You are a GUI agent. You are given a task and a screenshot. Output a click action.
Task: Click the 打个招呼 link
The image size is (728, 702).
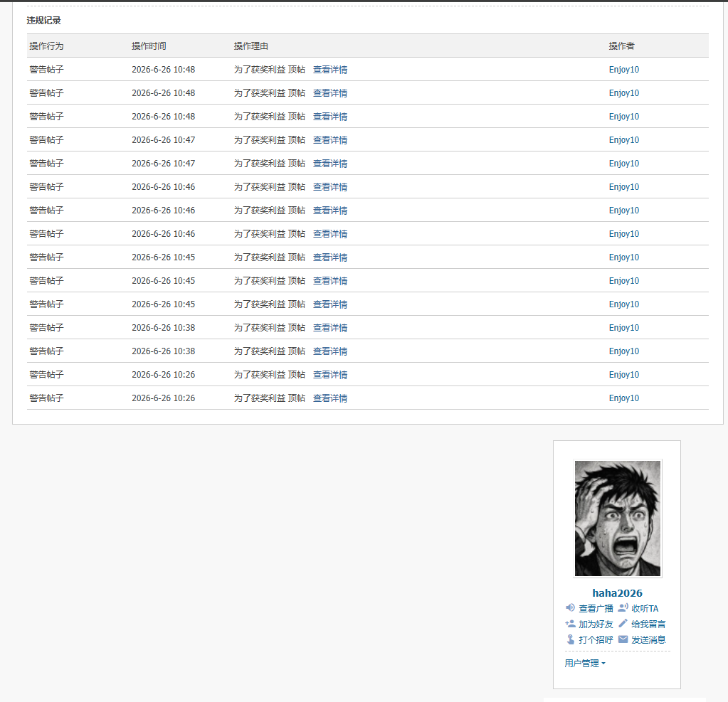coord(596,640)
